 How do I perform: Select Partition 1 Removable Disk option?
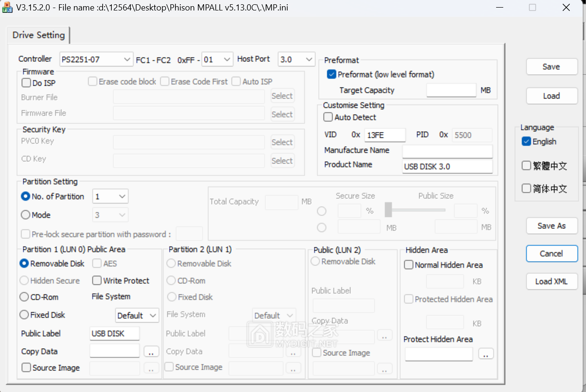pos(24,263)
